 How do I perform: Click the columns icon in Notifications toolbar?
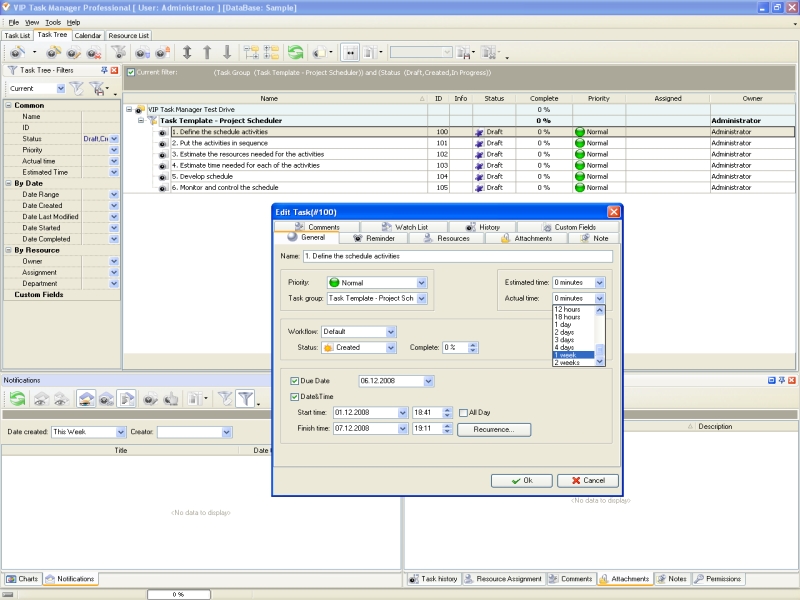coord(195,398)
